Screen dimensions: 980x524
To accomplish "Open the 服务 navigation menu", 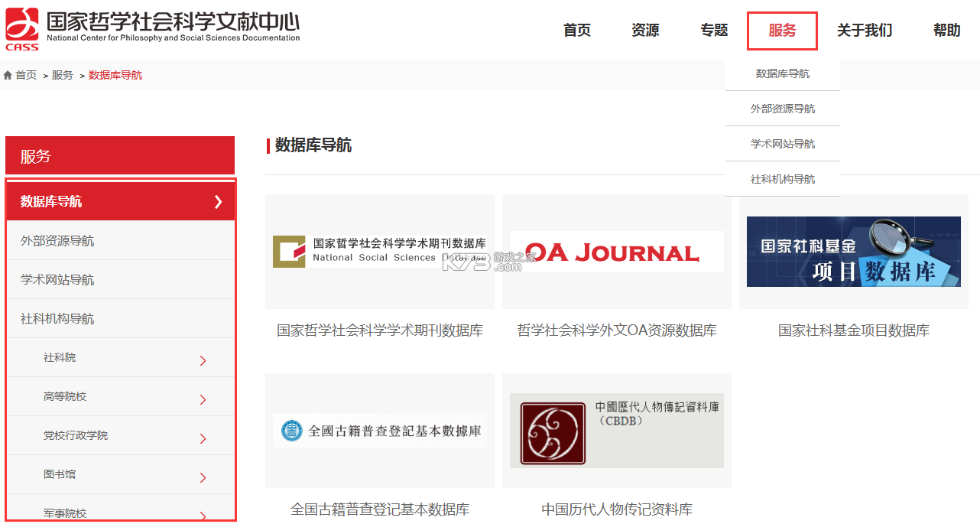I will [781, 31].
